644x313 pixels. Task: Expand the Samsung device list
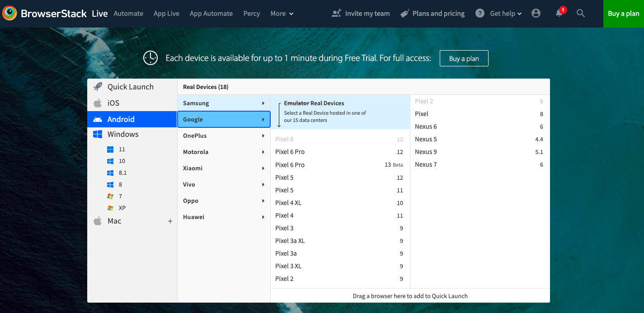click(224, 103)
